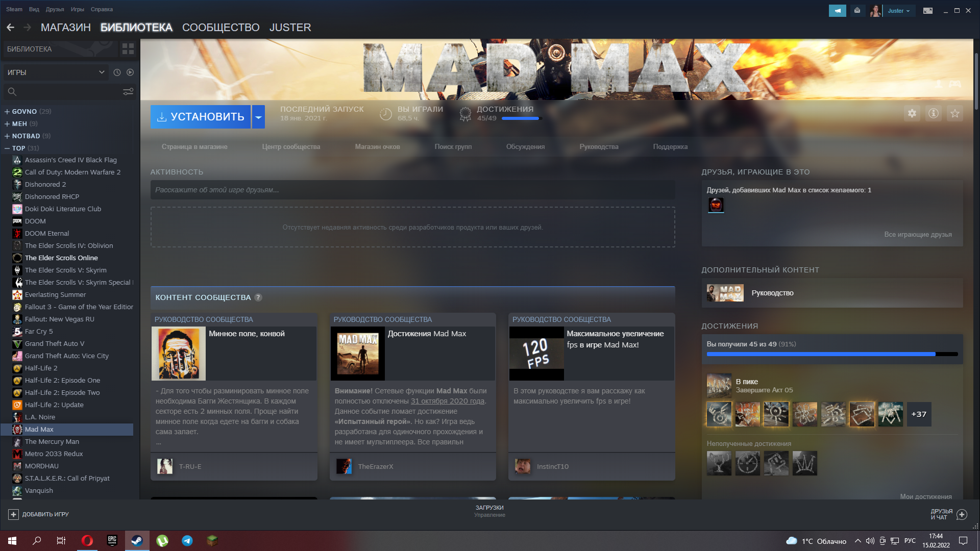Open advanced library filter settings
Image resolution: width=980 pixels, height=551 pixels.
[128, 92]
